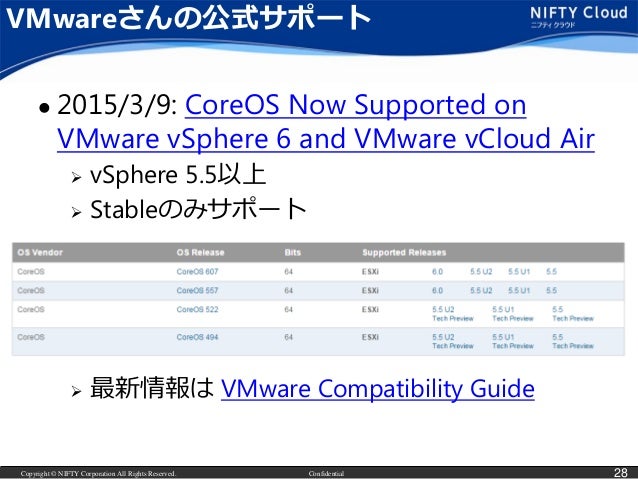Click the CoreOS 494 release link
638x479 pixels.
coord(197,337)
